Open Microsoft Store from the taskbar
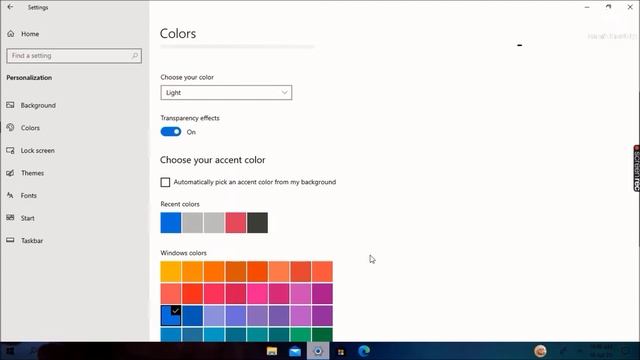This screenshot has width=640, height=360. click(341, 351)
